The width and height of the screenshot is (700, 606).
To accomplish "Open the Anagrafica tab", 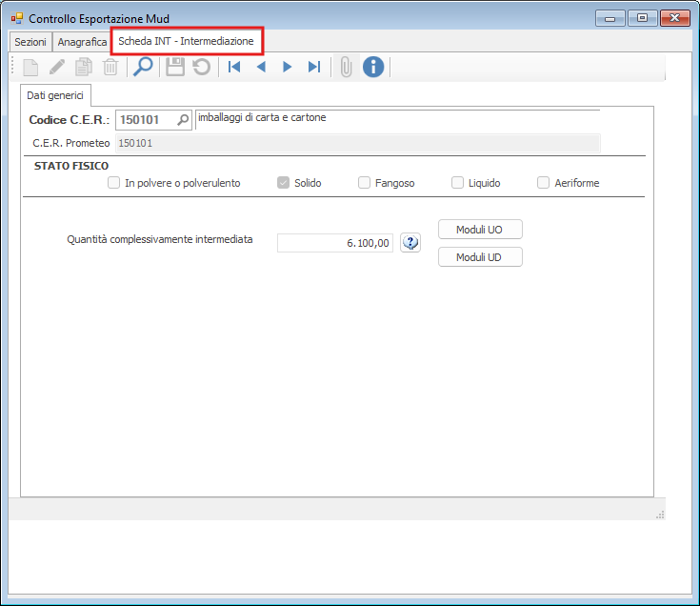I will click(82, 43).
